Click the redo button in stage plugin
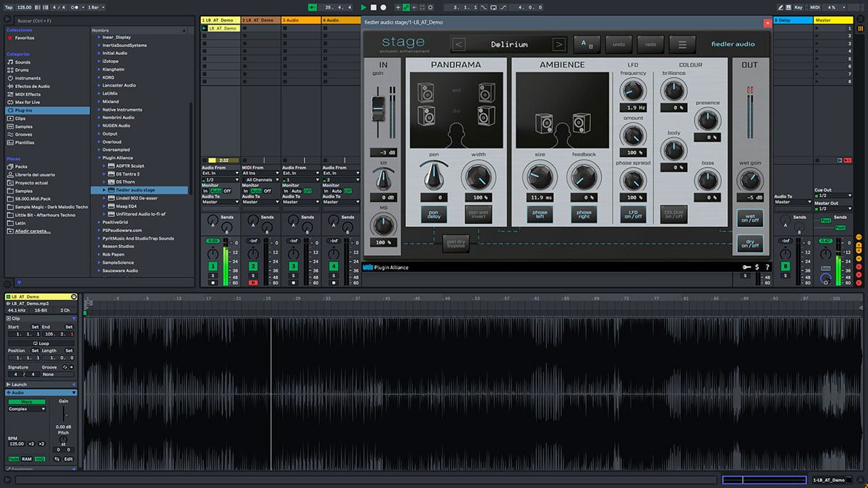The width and height of the screenshot is (868, 488). pyautogui.click(x=650, y=45)
